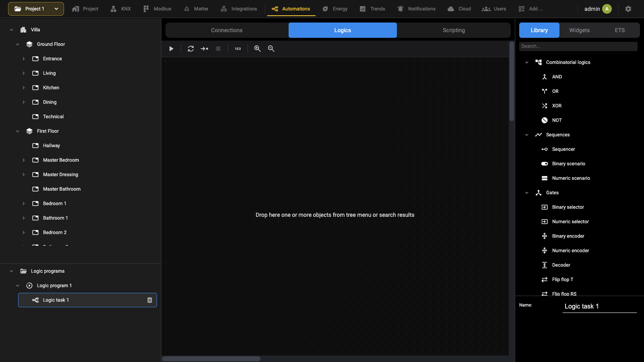
Task: Click the canvas vertical scrollbar
Action: [x=512, y=81]
